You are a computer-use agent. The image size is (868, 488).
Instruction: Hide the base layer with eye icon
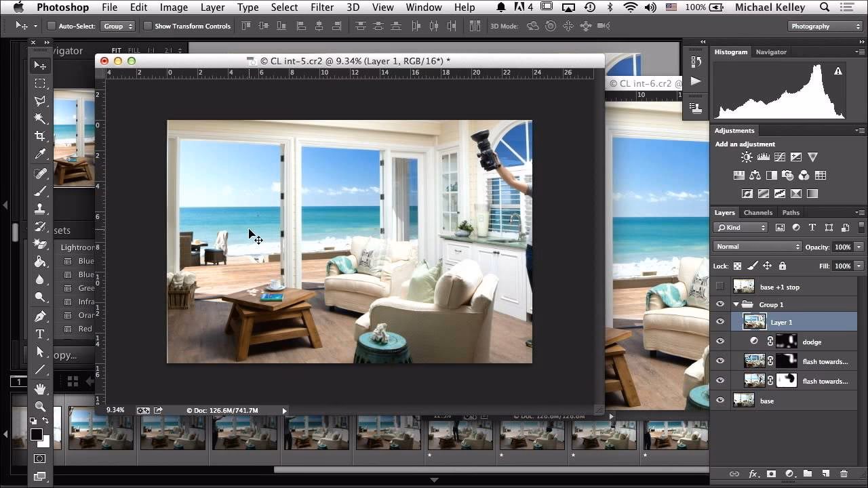720,401
